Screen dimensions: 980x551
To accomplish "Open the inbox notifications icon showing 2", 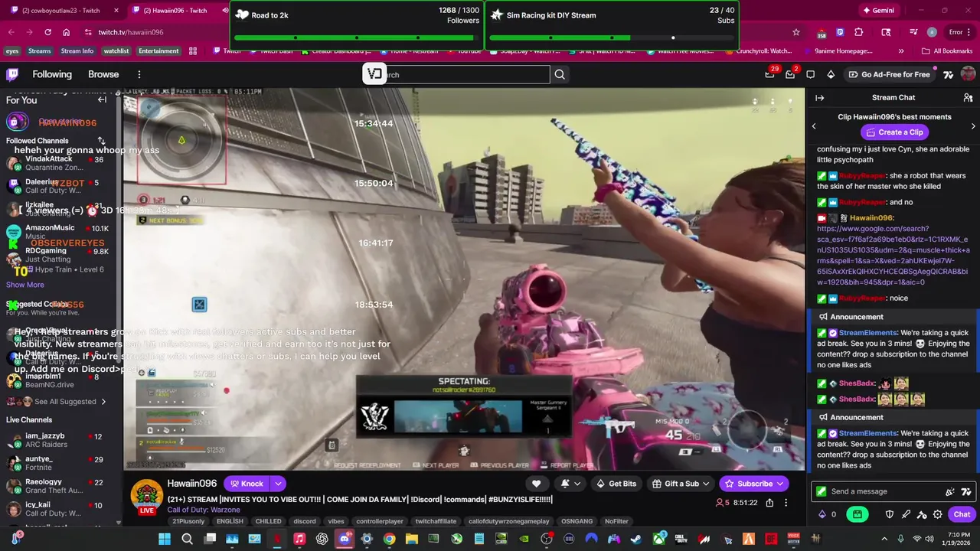I will [x=790, y=74].
